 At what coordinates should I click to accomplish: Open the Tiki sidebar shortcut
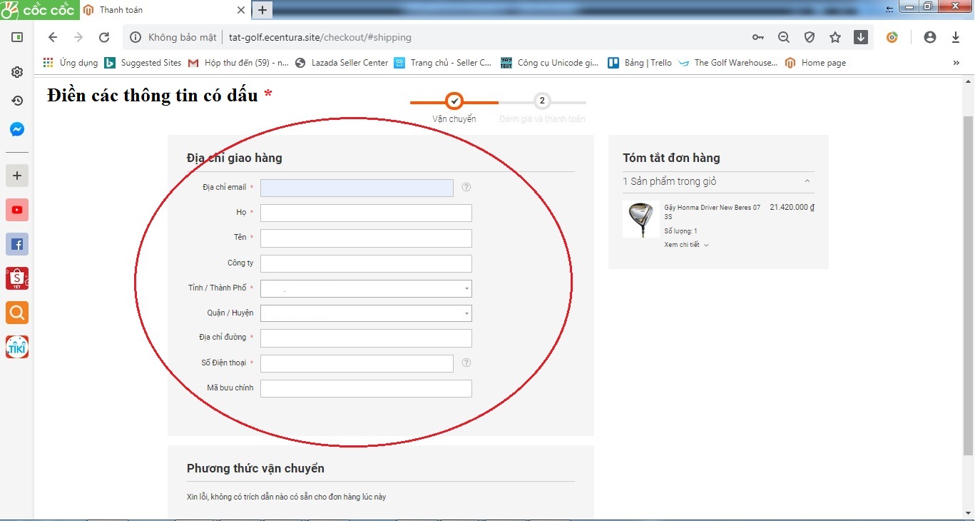(x=17, y=347)
